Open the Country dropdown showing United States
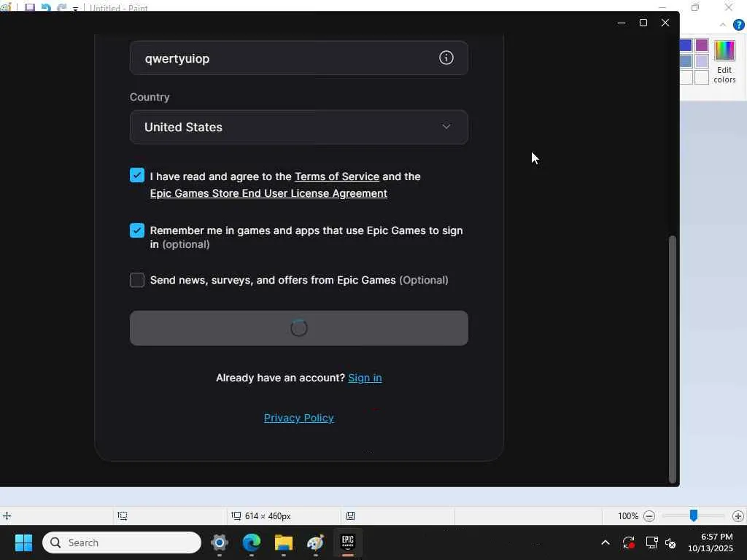The image size is (747, 560). click(298, 127)
